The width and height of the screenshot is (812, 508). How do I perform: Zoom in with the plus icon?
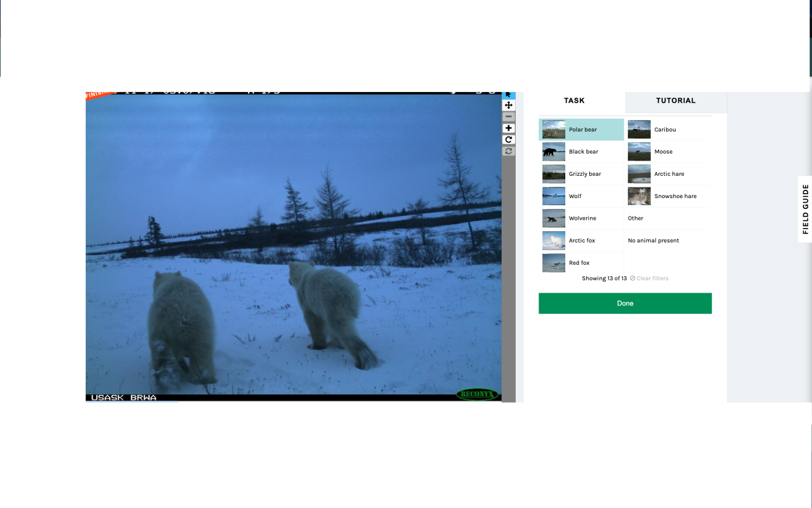[x=509, y=128]
